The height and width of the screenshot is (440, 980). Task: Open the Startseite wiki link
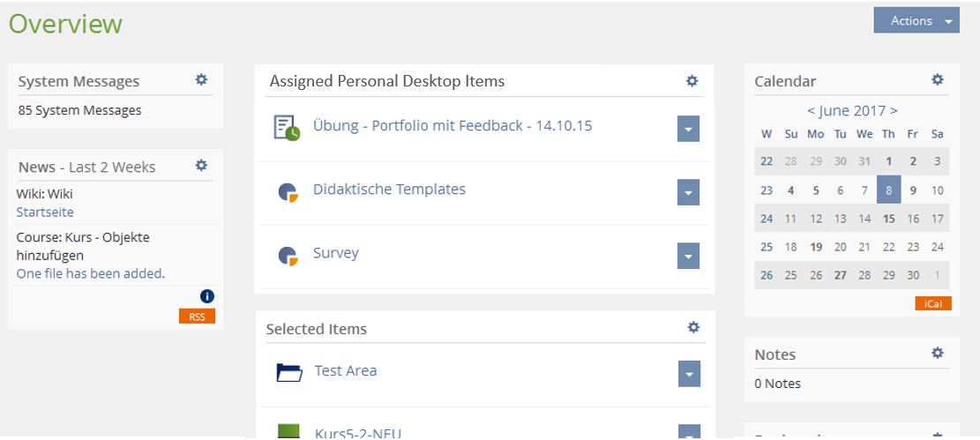45,213
